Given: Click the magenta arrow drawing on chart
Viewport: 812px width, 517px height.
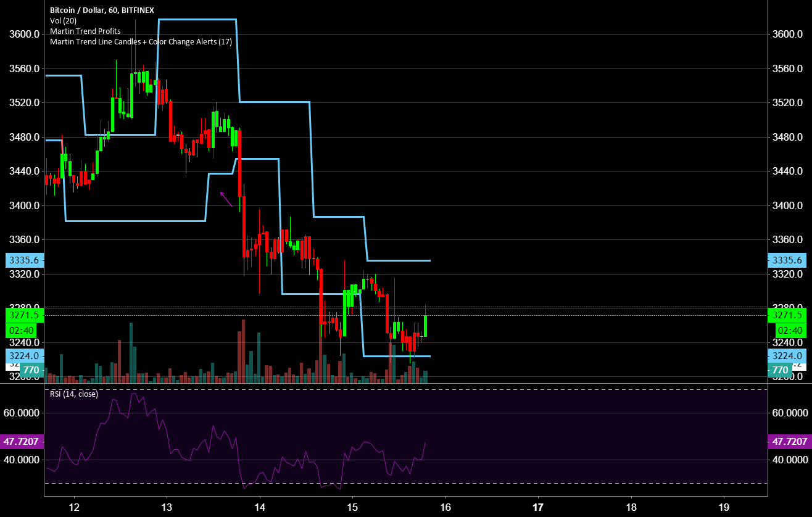Looking at the screenshot, I should click(x=226, y=199).
